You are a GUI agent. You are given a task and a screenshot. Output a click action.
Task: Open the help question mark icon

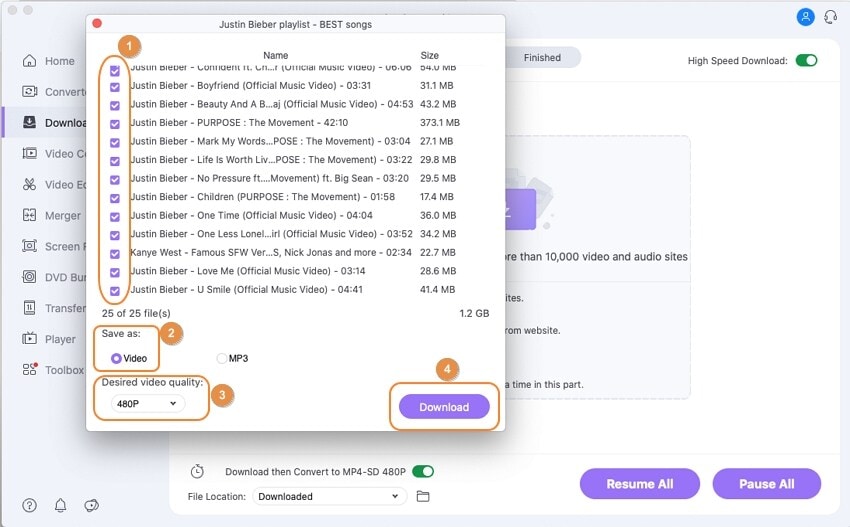point(29,505)
